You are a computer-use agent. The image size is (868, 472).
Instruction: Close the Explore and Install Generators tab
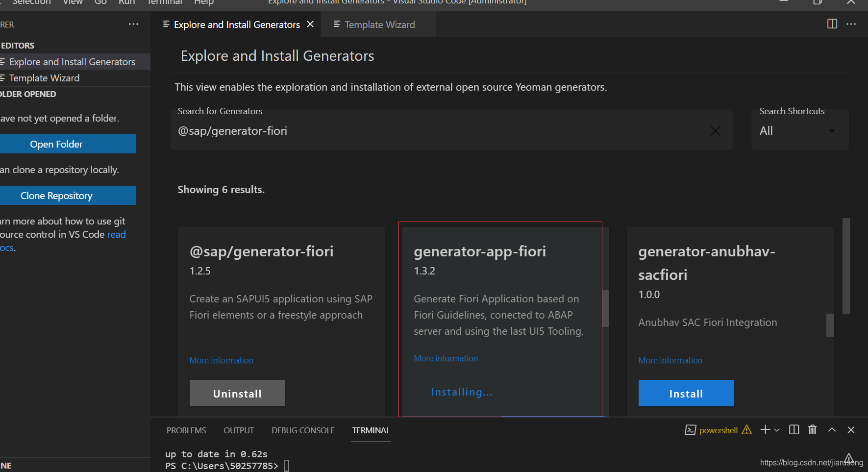310,24
